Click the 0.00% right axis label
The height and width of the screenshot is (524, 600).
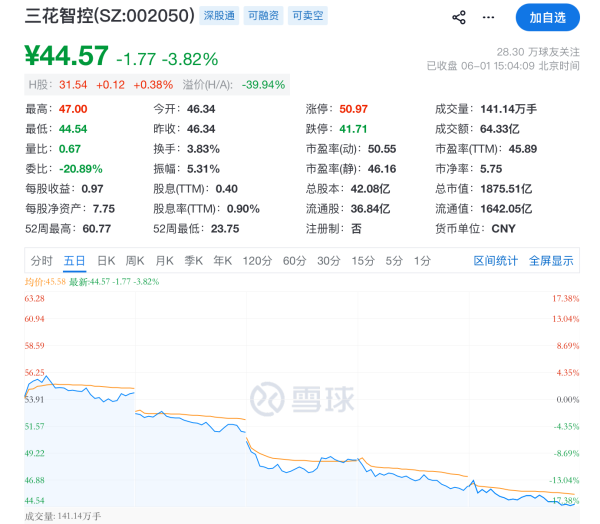(568, 400)
